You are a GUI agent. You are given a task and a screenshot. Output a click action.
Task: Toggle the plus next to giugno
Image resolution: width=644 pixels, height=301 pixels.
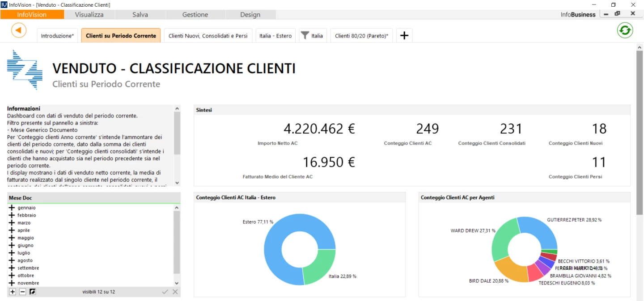(x=12, y=245)
